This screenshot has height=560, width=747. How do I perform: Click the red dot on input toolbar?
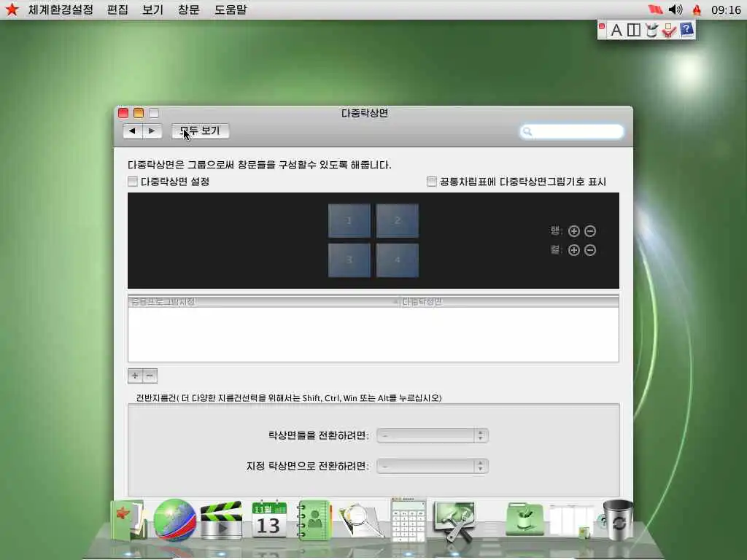[x=602, y=27]
